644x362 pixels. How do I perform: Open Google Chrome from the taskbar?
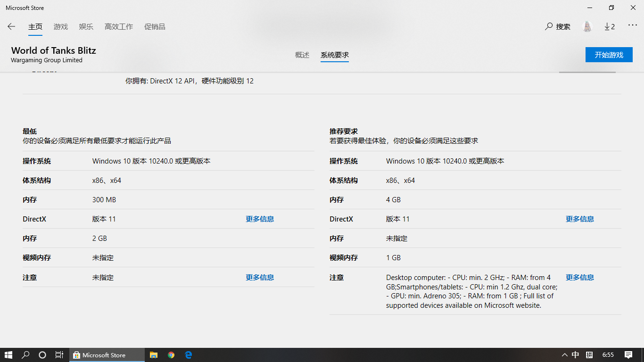tap(171, 355)
